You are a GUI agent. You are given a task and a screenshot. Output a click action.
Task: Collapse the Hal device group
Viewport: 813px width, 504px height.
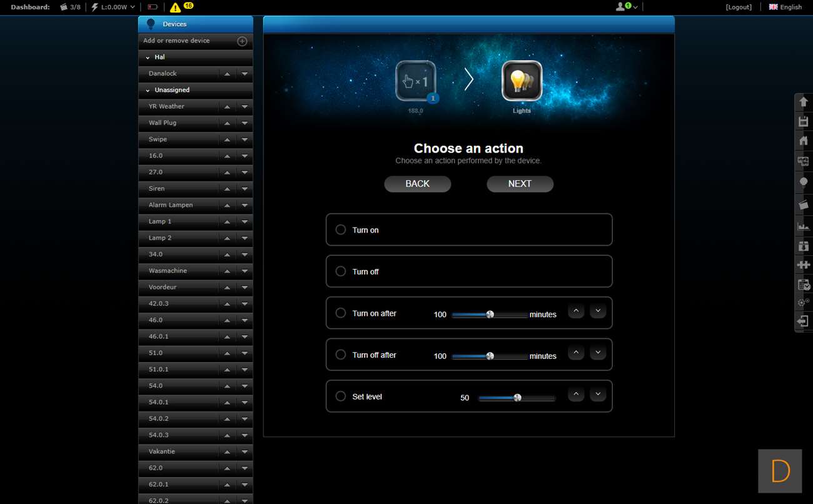click(x=148, y=58)
